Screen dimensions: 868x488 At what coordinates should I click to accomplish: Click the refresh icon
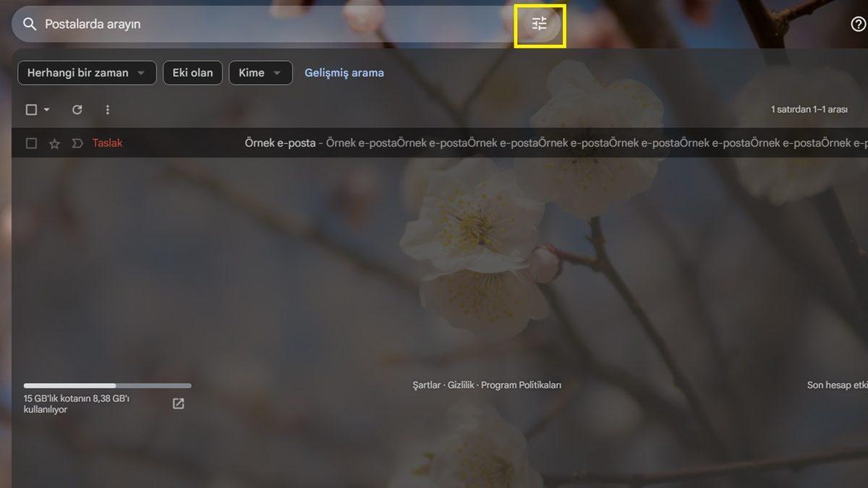77,110
